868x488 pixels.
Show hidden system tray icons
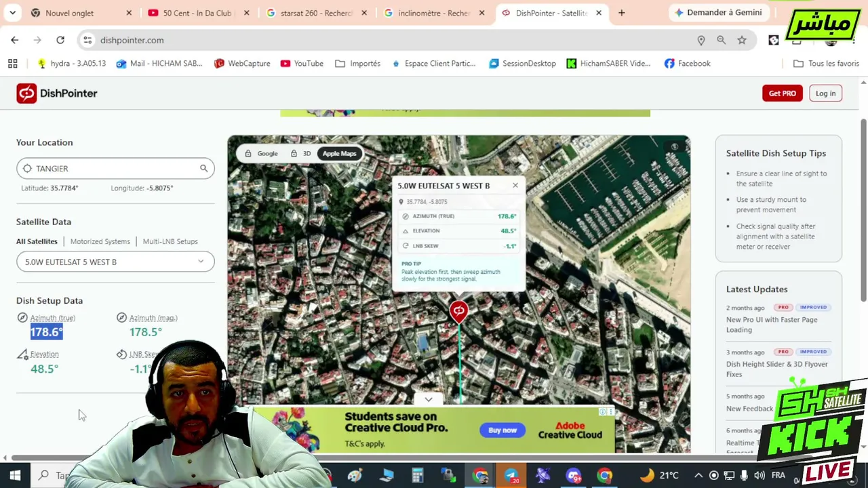pyautogui.click(x=699, y=475)
